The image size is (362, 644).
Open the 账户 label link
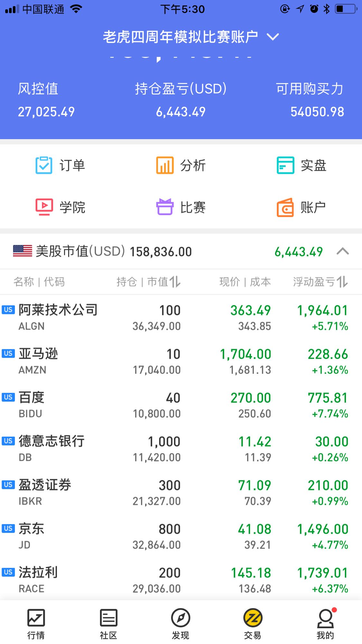click(x=313, y=207)
